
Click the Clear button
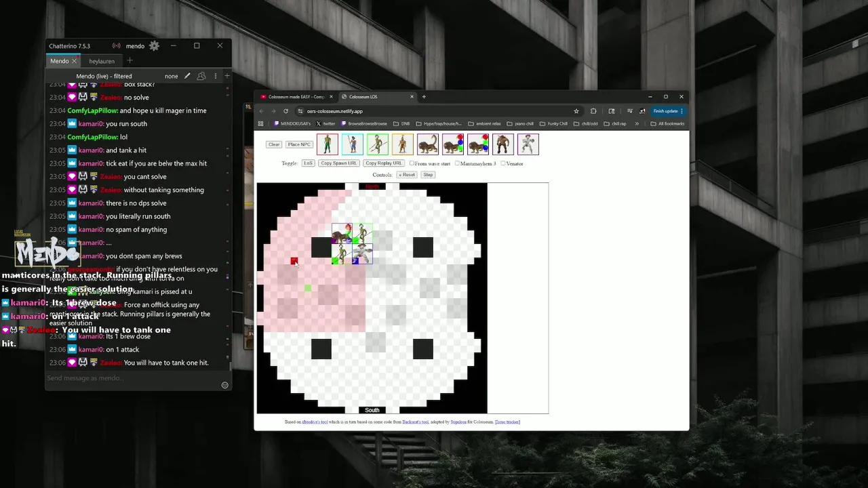[274, 144]
